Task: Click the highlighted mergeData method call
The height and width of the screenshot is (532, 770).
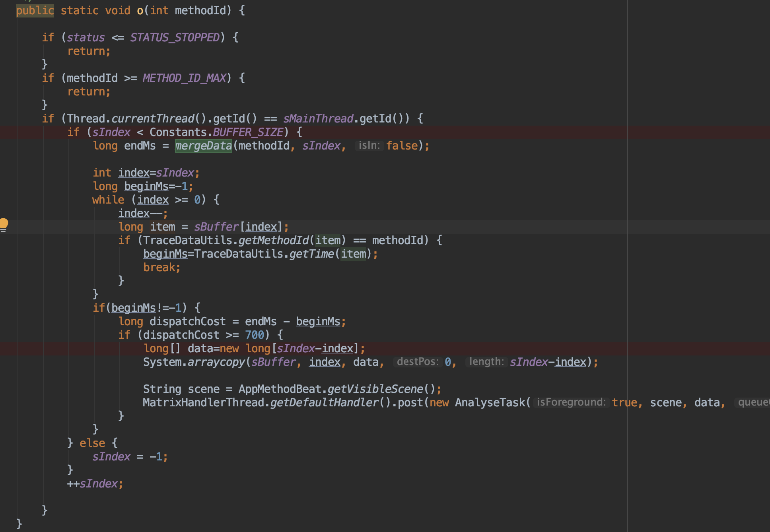Action: tap(203, 146)
